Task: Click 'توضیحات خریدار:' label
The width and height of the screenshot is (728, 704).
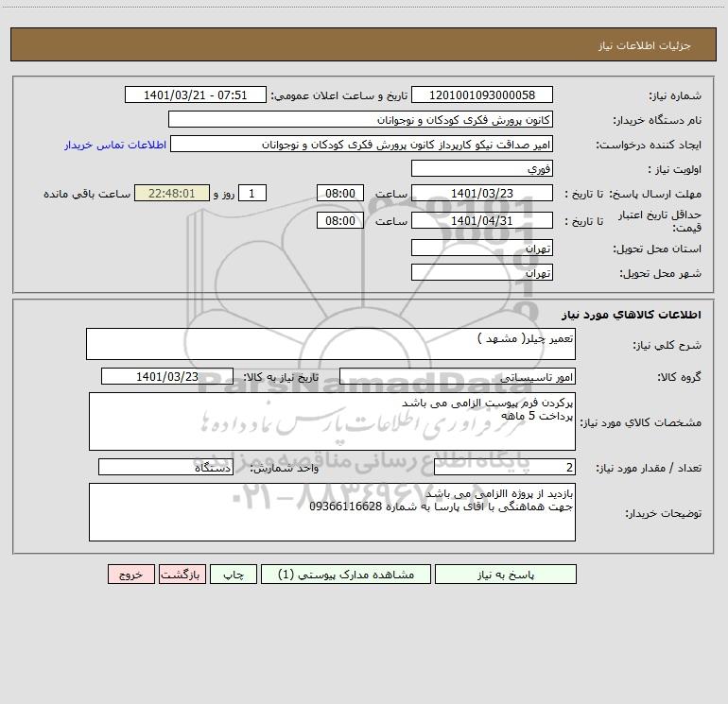Action: coord(664,514)
